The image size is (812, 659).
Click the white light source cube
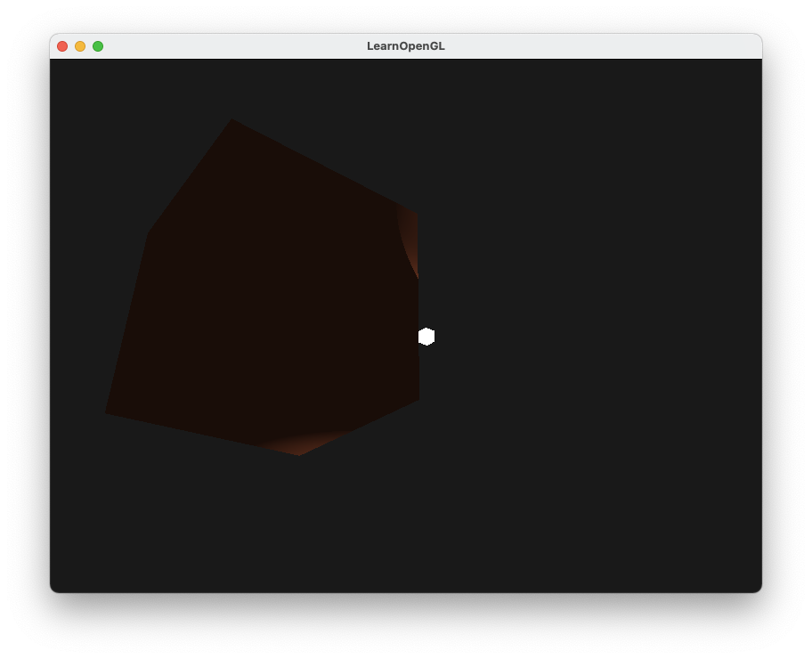pos(426,337)
